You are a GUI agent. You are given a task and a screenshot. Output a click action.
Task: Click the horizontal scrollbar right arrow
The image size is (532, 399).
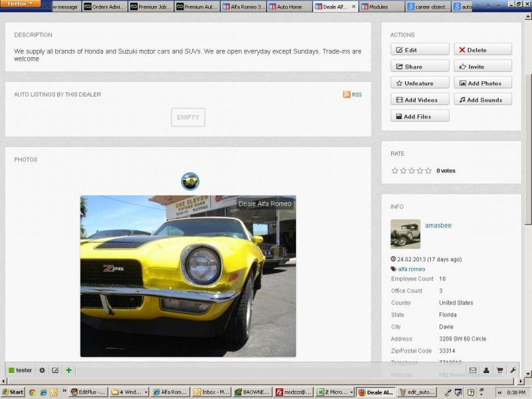click(522, 381)
